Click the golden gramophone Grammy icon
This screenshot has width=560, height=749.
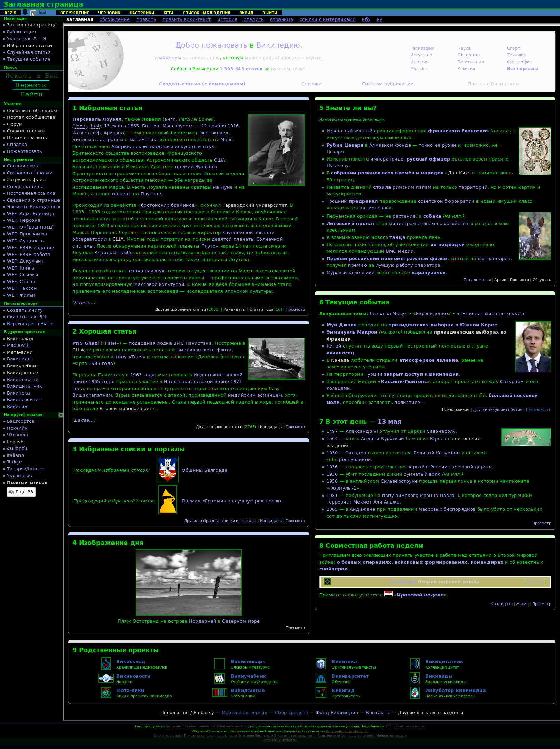pyautogui.click(x=168, y=500)
